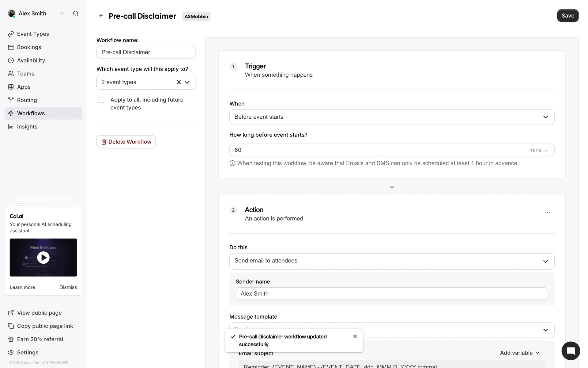Open the Insights menu item

point(27,127)
